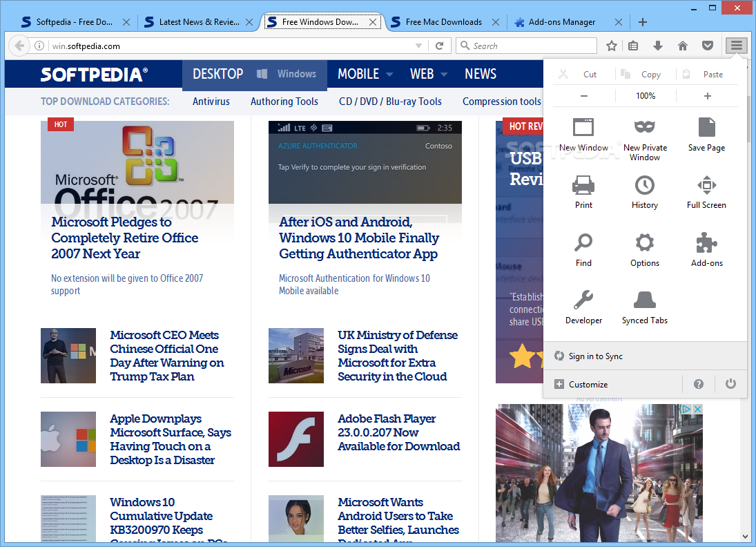This screenshot has height=547, width=756.
Task: Close the Add-ons Manager tab
Action: [619, 22]
